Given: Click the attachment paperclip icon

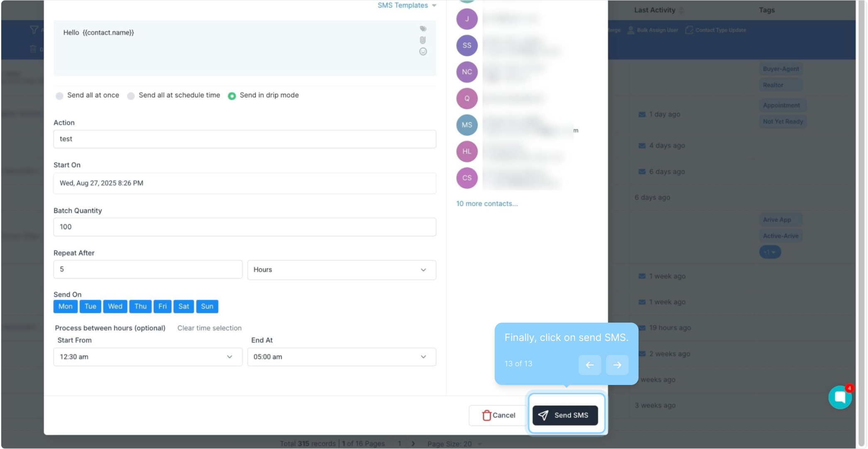Looking at the screenshot, I should 423,40.
